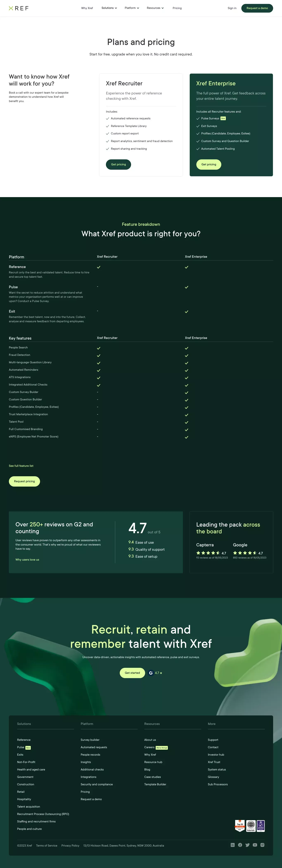The image size is (282, 868).
Task: Open Why Xref in the top navigation
Action: (87, 8)
